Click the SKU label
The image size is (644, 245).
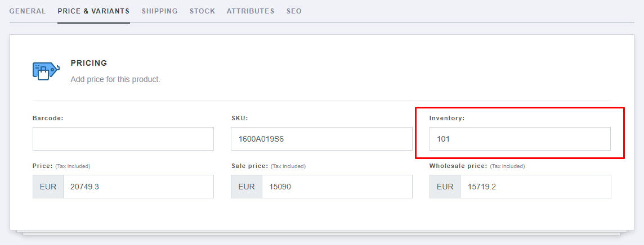pos(240,118)
